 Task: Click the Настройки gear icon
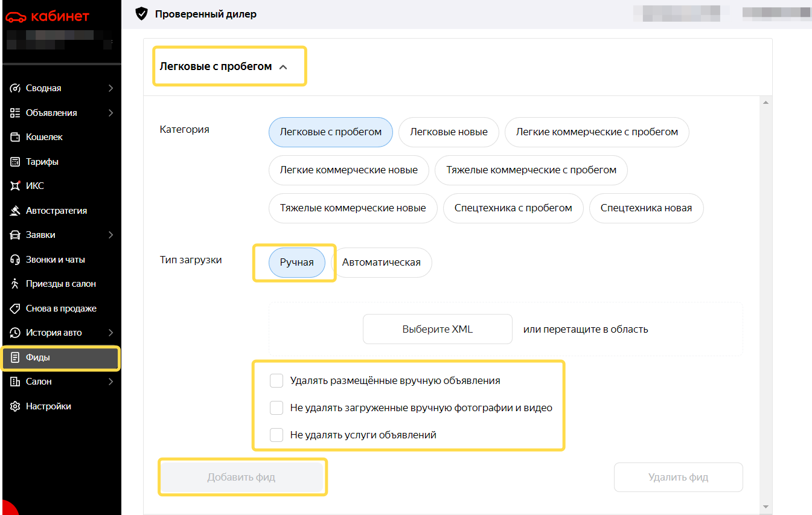[x=15, y=406]
